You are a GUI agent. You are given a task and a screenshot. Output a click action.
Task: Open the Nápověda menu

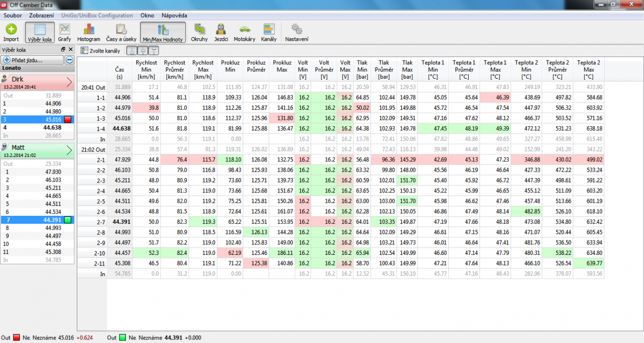174,15
